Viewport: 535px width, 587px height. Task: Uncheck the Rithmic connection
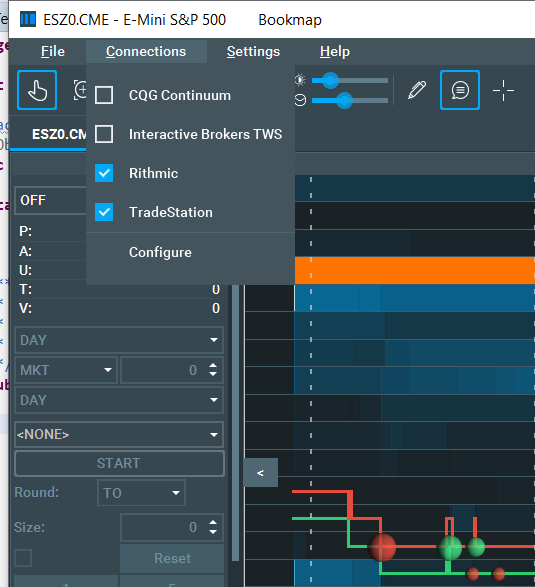coord(104,173)
